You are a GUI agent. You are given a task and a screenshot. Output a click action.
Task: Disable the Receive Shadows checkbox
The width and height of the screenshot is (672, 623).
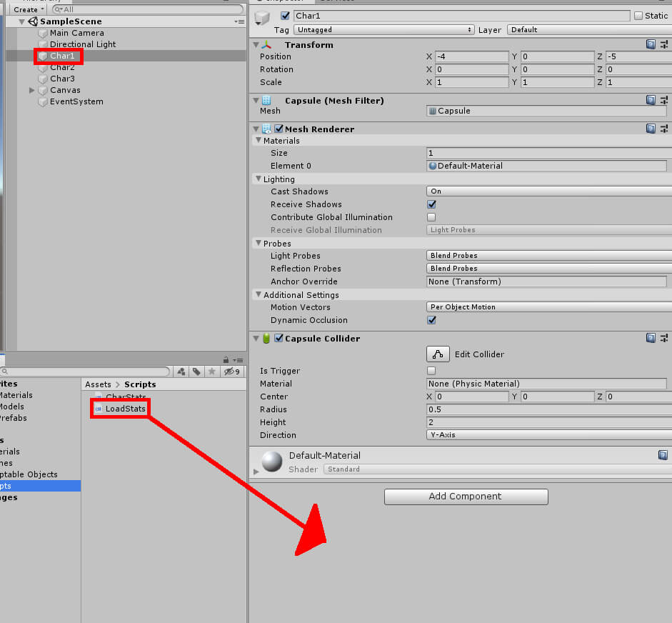(x=431, y=204)
